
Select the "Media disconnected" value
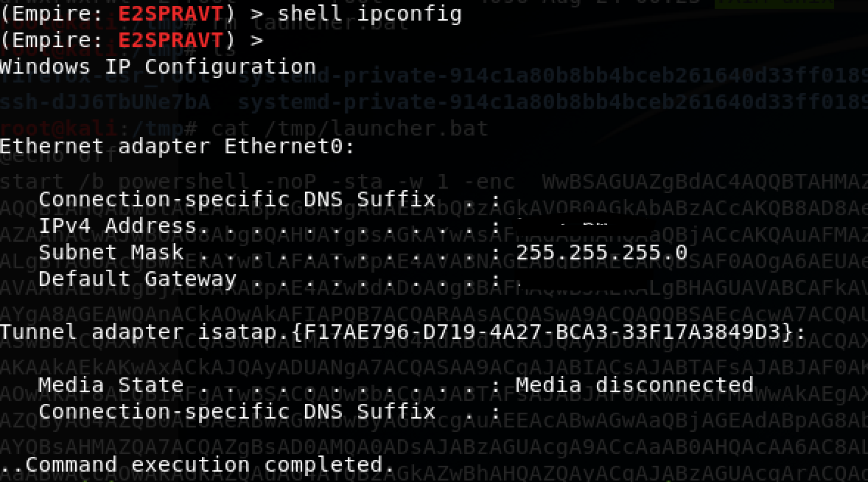tap(634, 385)
